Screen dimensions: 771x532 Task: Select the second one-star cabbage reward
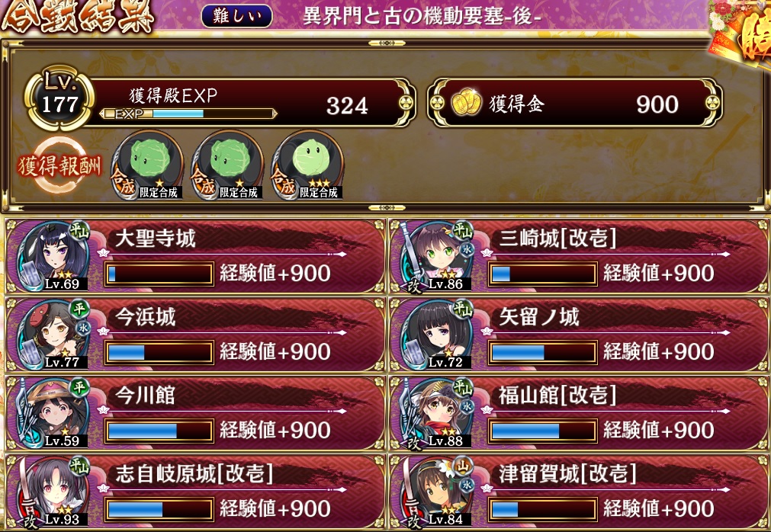[x=227, y=165]
